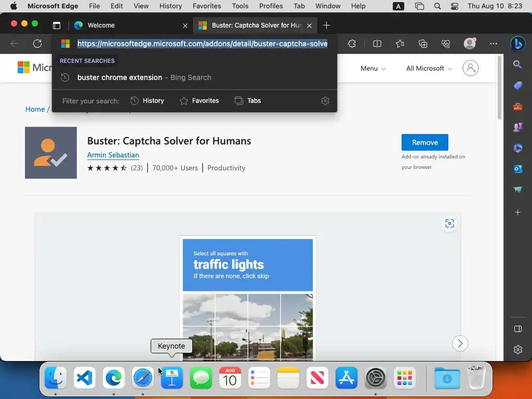The height and width of the screenshot is (399, 532).
Task: Open the Downloads folder in Dock
Action: pos(447,378)
